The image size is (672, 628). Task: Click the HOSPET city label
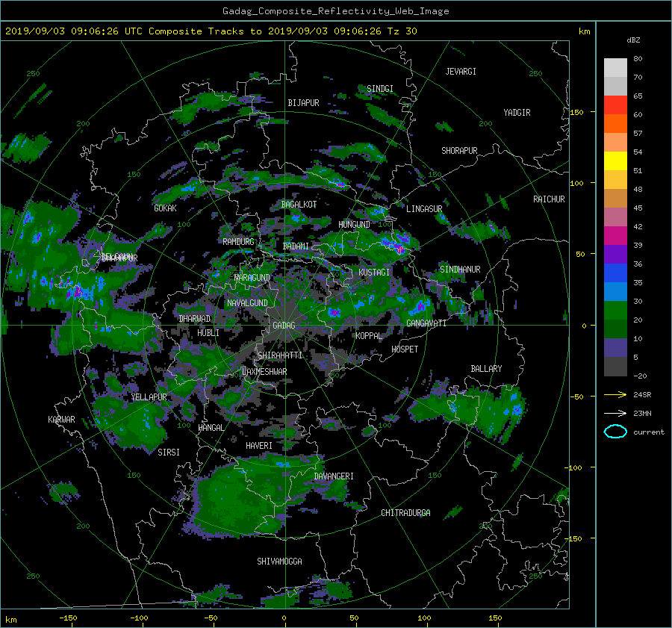(405, 349)
